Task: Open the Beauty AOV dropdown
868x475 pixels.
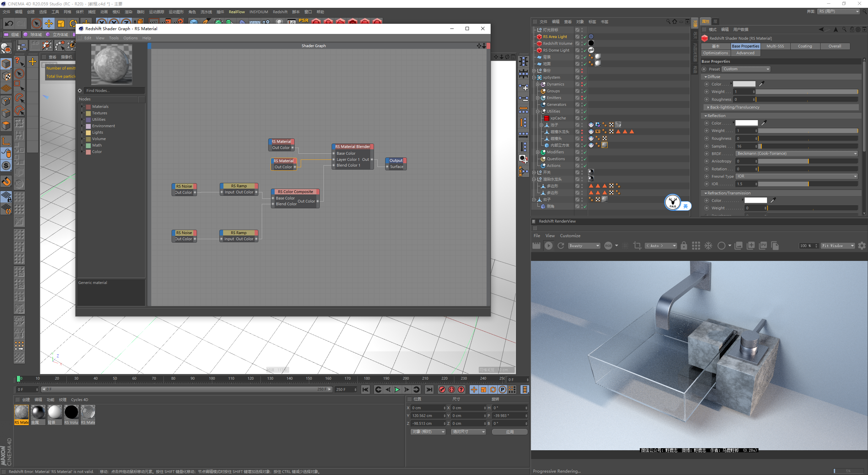Action: pos(584,246)
